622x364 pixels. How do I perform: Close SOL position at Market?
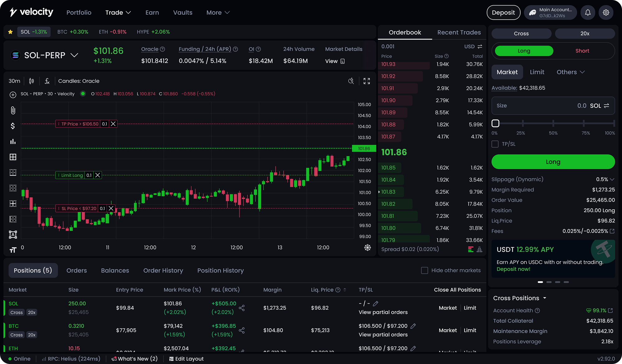448,308
